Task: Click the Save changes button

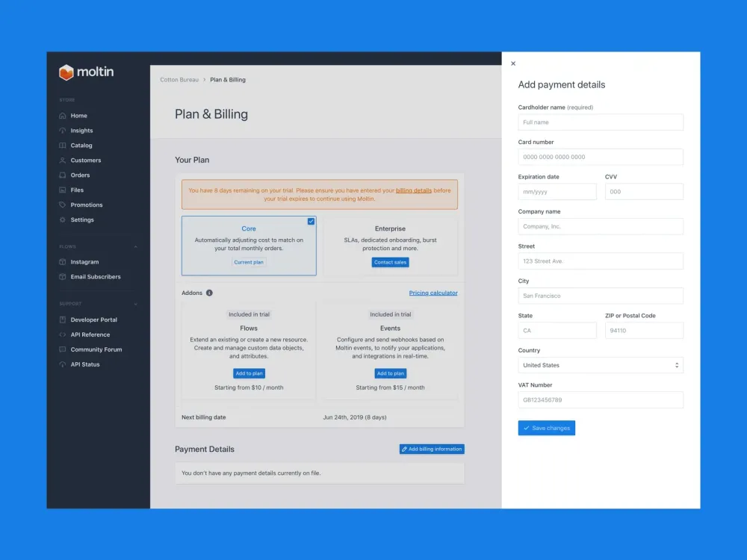Action: (546, 428)
